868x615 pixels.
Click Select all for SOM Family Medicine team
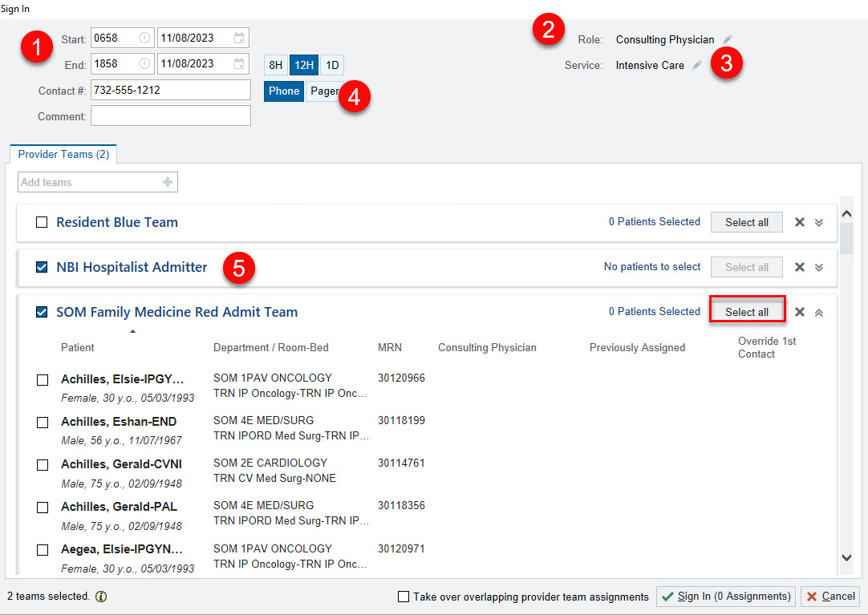[747, 311]
